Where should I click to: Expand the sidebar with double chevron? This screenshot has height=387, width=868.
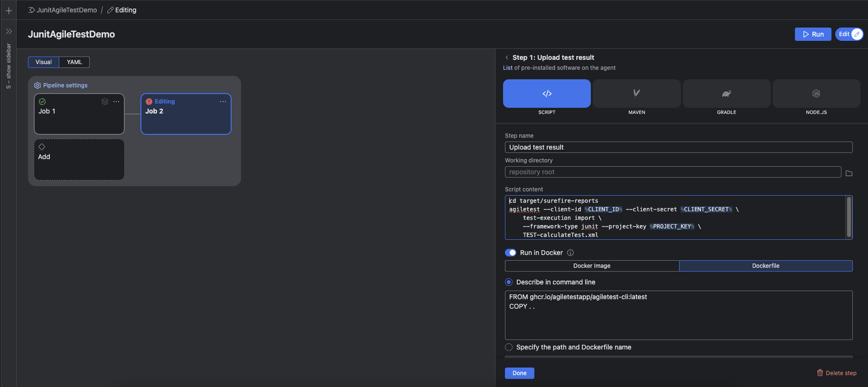coord(9,31)
